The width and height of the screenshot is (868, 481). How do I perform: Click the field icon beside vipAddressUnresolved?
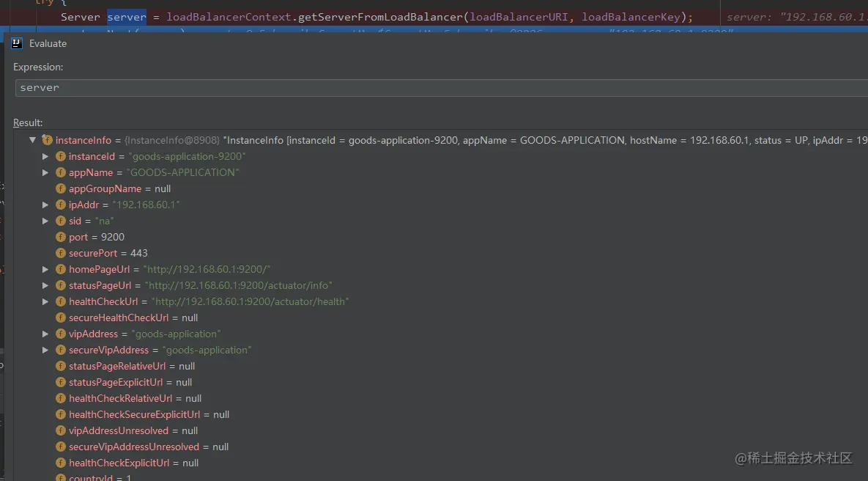point(61,430)
